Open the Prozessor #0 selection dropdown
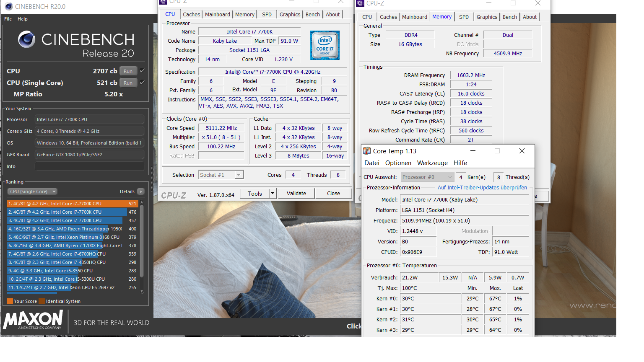Screen dimensions: 644x362 pos(427,177)
